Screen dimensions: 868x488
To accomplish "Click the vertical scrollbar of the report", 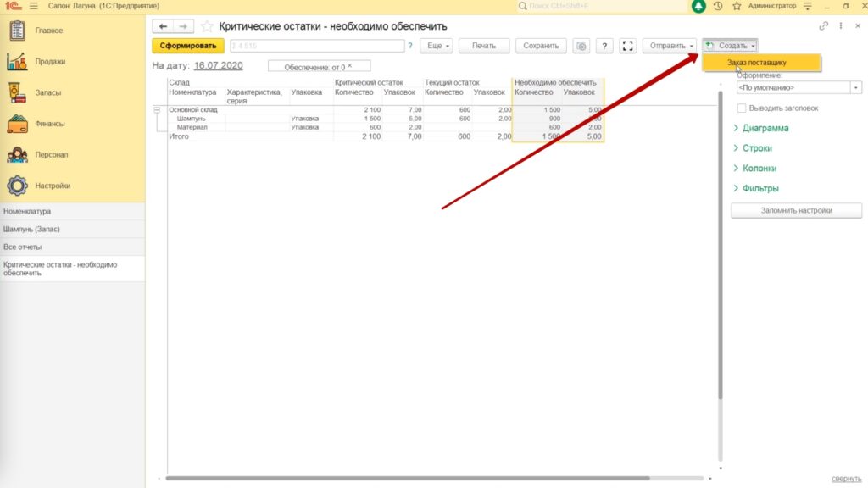I will tap(721, 243).
